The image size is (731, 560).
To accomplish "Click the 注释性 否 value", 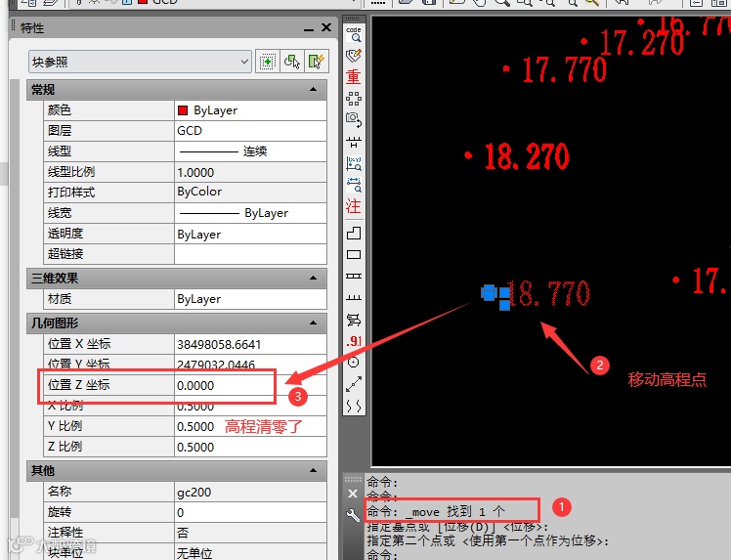I will click(250, 533).
